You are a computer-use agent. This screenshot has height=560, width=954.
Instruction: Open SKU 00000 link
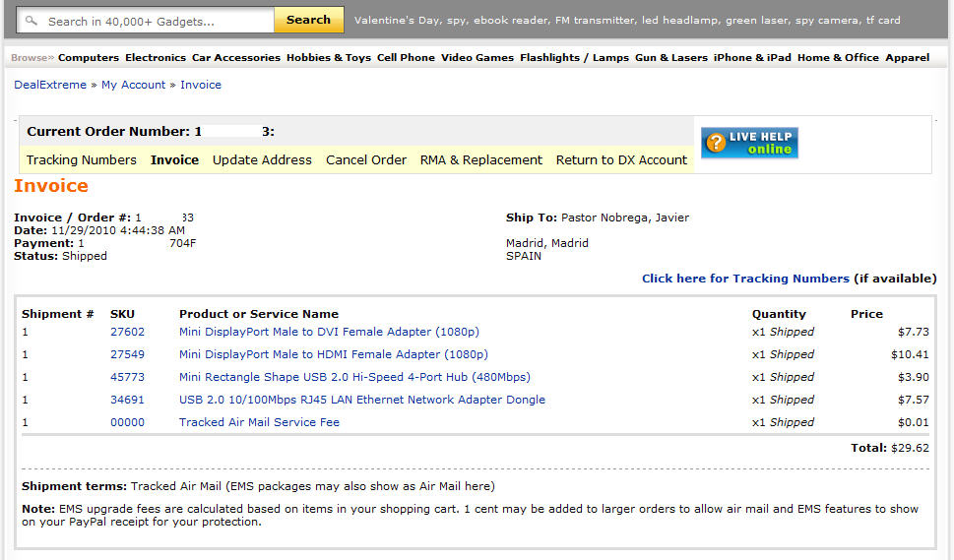[127, 422]
